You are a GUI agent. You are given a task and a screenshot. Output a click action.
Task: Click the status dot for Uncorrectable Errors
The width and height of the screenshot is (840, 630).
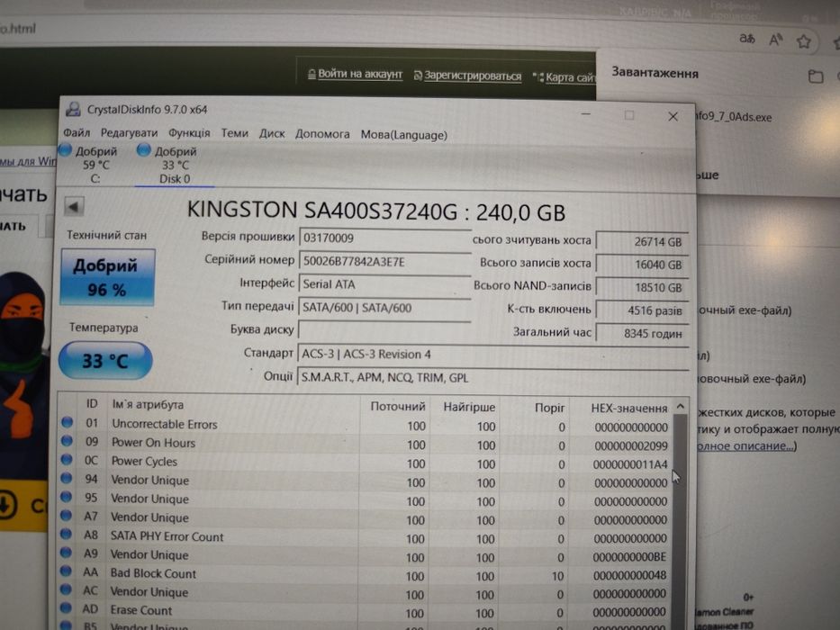[67, 422]
